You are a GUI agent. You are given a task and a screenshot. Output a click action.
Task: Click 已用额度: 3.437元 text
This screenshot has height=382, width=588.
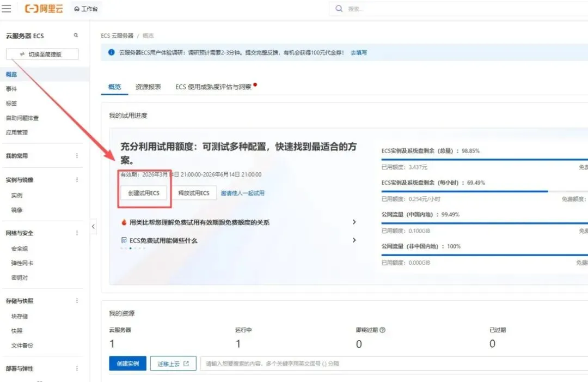click(404, 167)
